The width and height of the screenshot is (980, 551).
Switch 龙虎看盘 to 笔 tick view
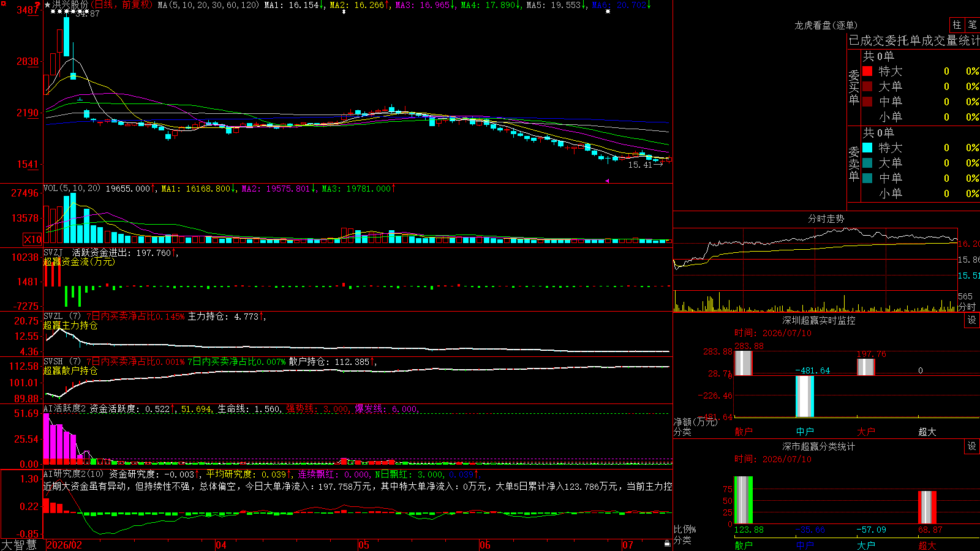click(972, 25)
